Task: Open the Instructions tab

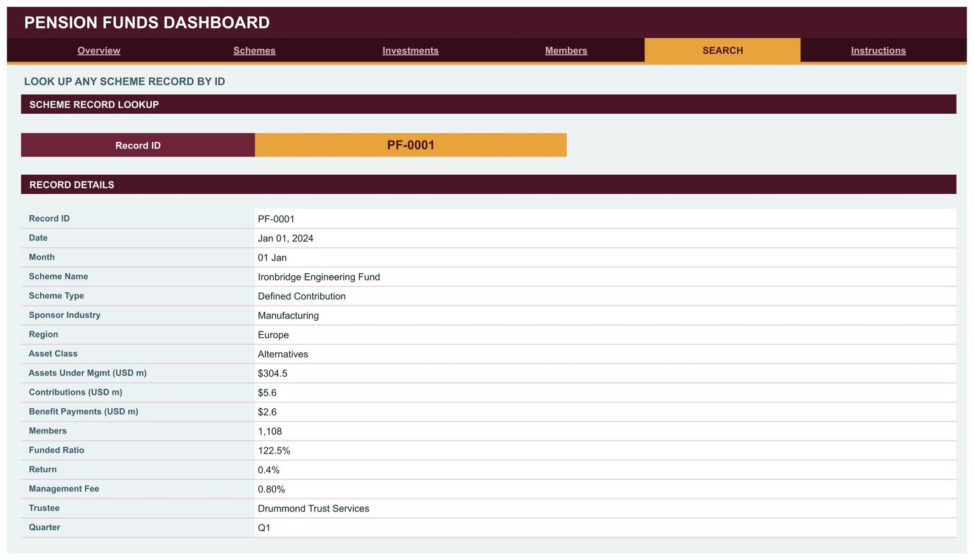Action: pos(878,51)
